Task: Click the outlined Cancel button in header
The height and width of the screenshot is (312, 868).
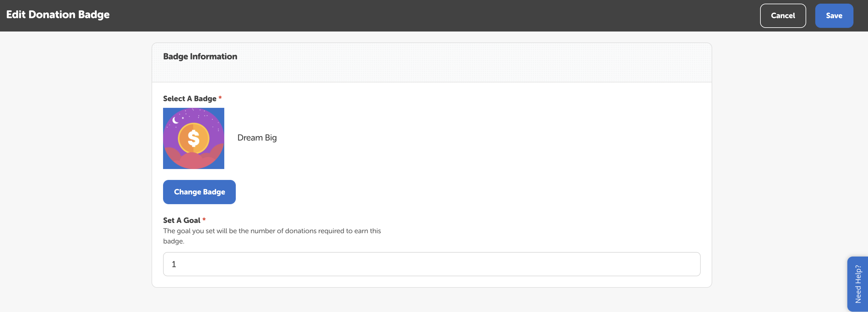Action: 783,15
